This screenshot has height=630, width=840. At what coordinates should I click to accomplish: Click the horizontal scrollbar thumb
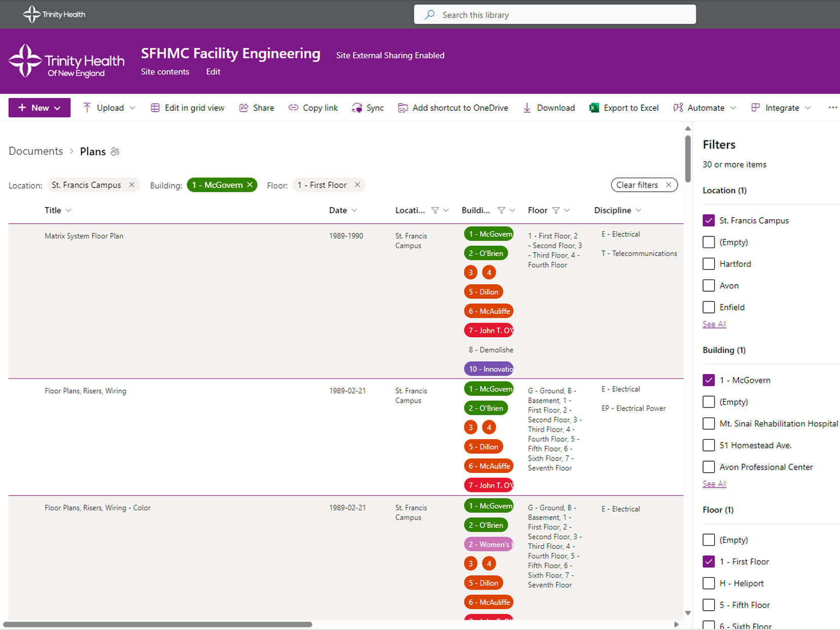(158, 624)
